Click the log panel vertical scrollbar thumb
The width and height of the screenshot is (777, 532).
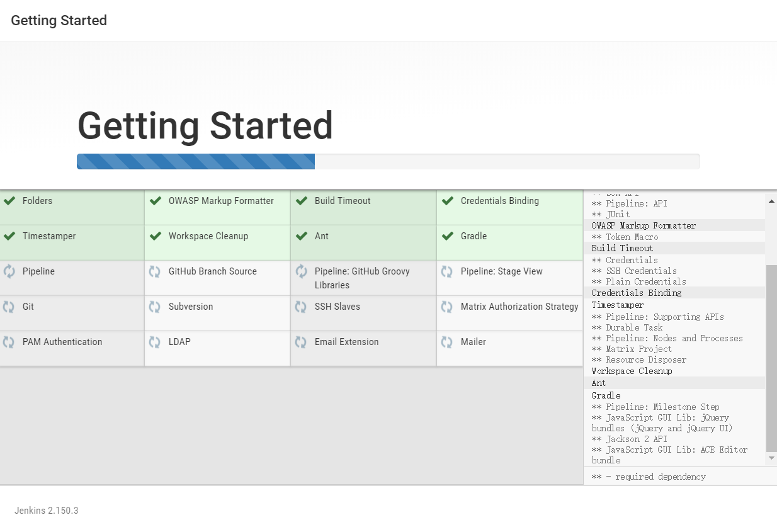tap(771, 358)
